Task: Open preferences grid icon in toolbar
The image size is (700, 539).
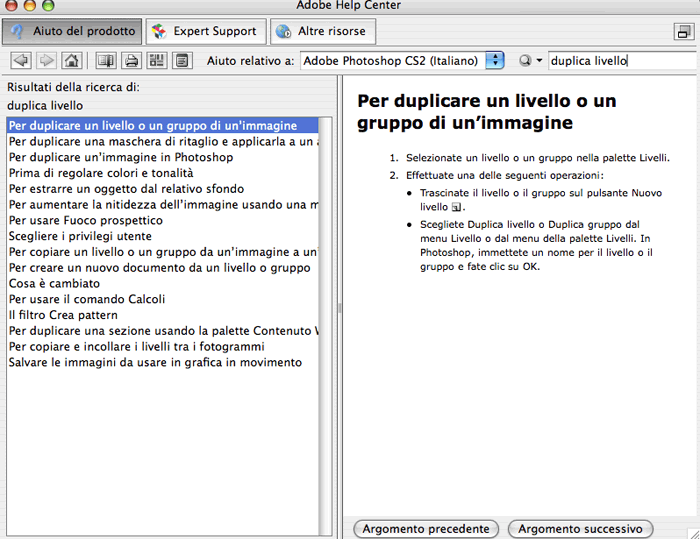Action: coord(157,60)
